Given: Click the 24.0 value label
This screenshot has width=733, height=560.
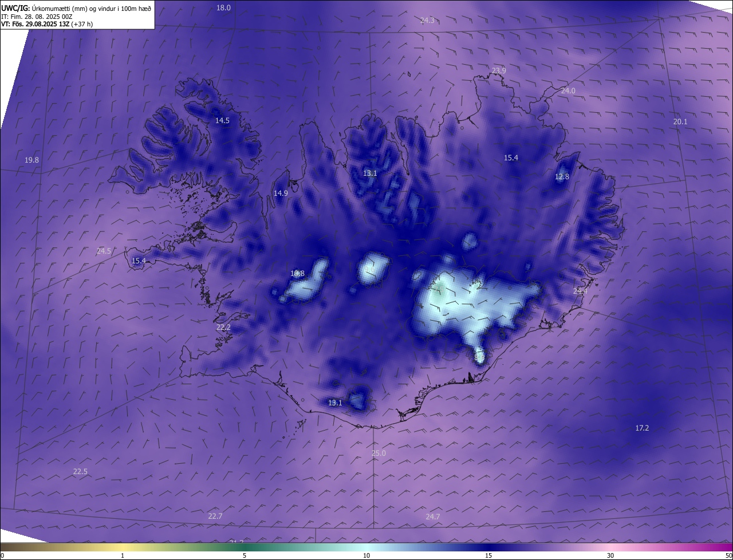Looking at the screenshot, I should [568, 90].
